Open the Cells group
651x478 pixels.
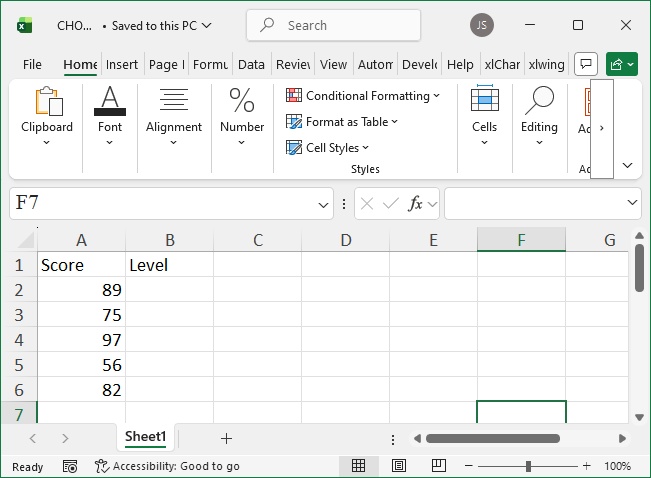click(485, 116)
